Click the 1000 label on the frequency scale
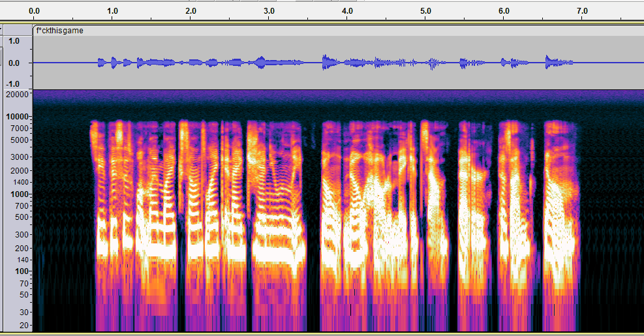Screen dimensions: 644x336 [20, 194]
